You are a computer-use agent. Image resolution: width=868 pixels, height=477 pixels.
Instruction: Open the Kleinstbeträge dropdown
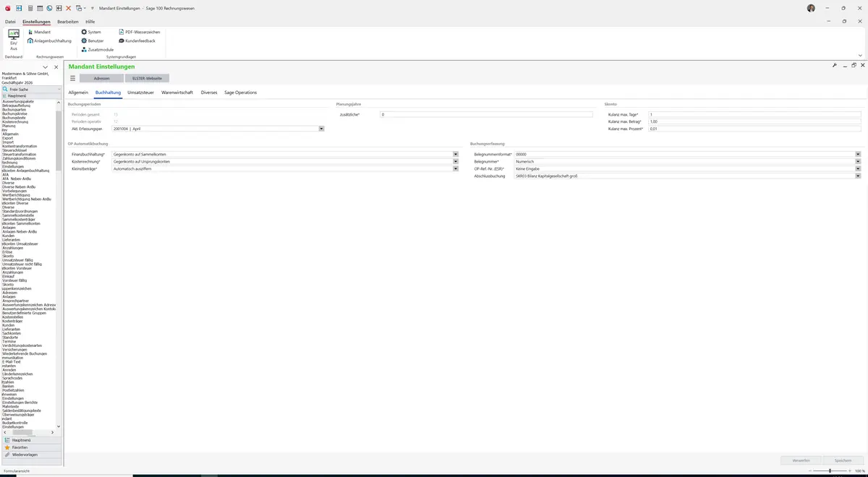[x=456, y=168]
